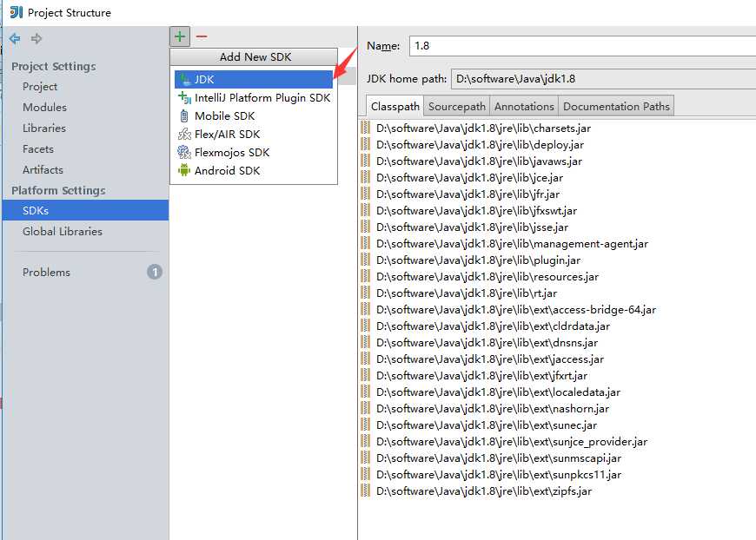Click the Flex/AIR SDK icon
Viewport: 756px width, 540px height.
coord(184,134)
